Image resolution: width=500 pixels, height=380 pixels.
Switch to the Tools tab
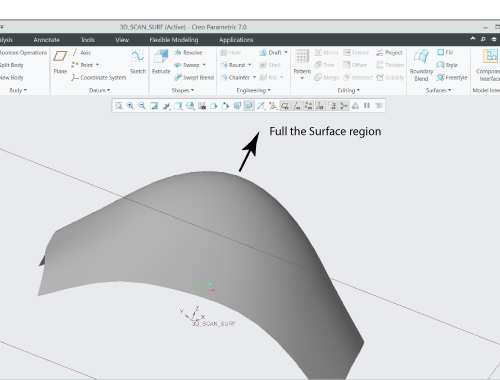[x=88, y=40]
